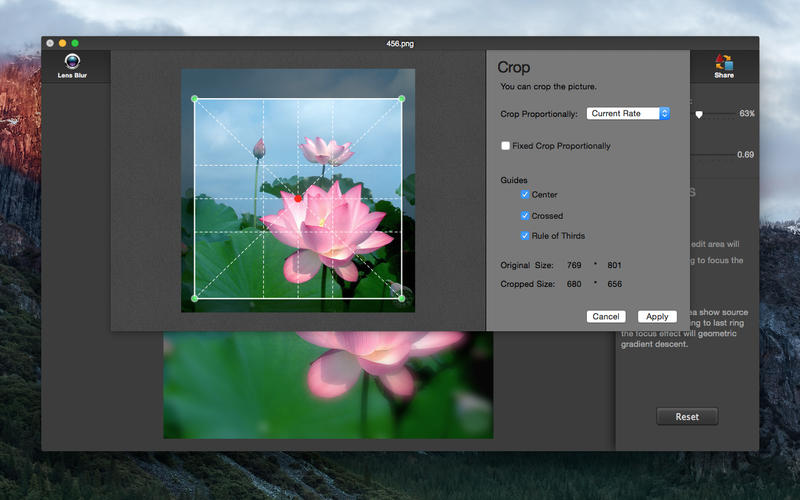Click the bottom-right green crop handle
Image resolution: width=800 pixels, height=500 pixels.
click(x=402, y=298)
